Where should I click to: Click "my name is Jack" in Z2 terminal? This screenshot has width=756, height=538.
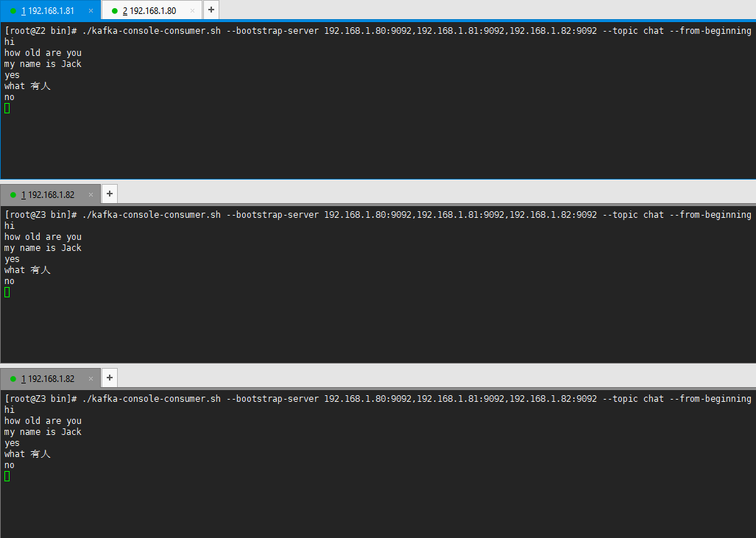click(x=43, y=64)
